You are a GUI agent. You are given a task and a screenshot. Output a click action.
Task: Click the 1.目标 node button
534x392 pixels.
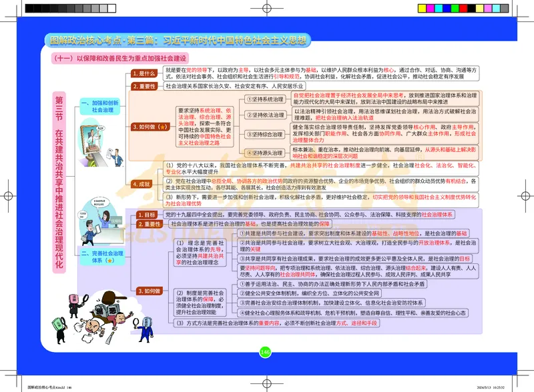coord(146,216)
